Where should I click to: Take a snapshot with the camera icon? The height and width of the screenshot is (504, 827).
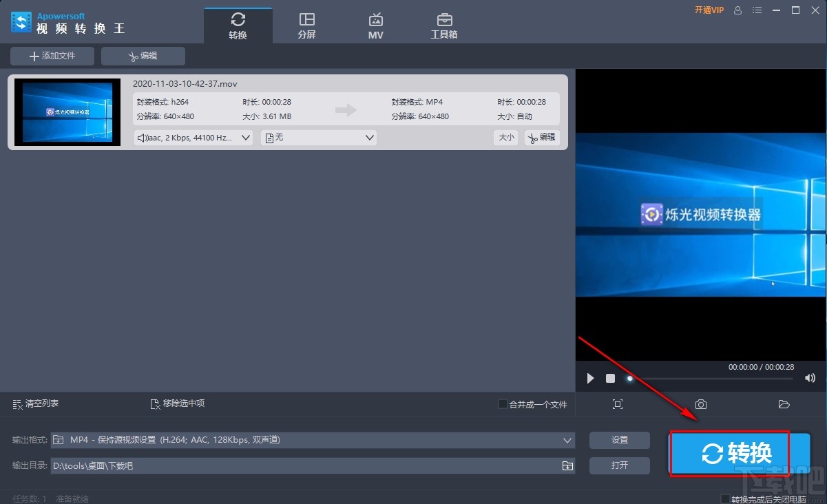(x=701, y=404)
